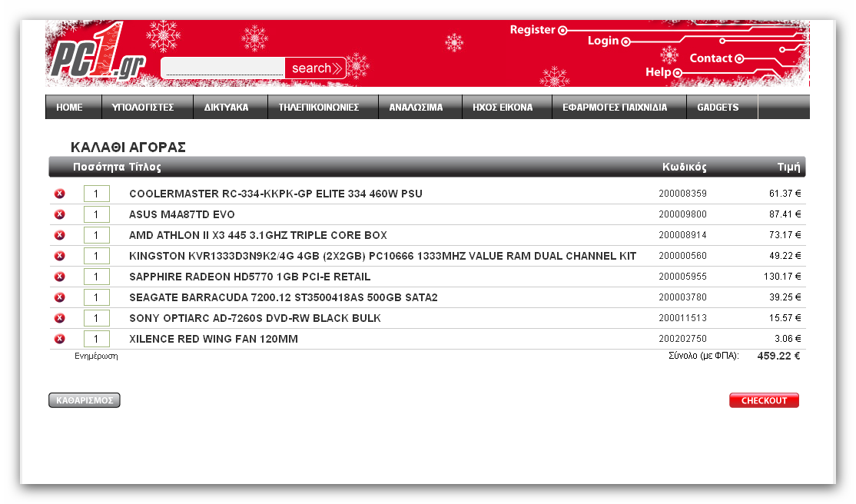856x504 pixels.
Task: Select the total 459.22 €
Action: click(x=779, y=356)
